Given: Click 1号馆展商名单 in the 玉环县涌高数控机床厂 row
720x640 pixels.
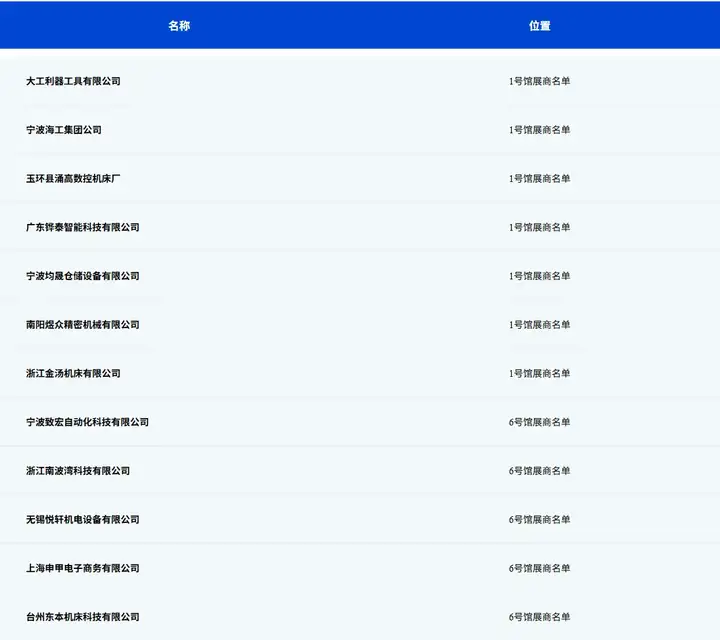Looking at the screenshot, I should pos(540,179).
